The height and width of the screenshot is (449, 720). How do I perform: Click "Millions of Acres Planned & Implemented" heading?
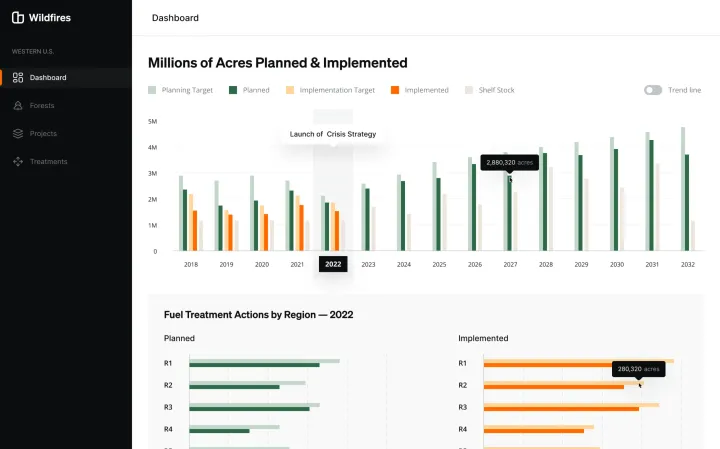(277, 62)
